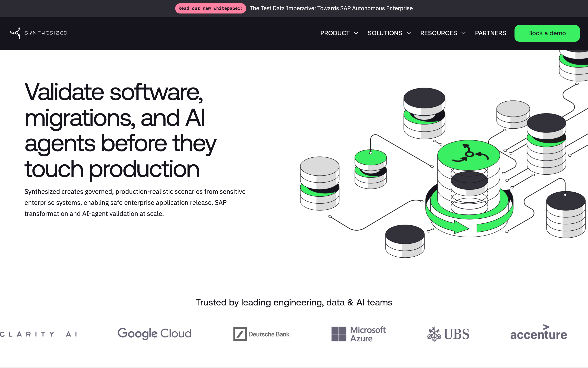
Task: Go to the PARTNERS page
Action: pos(490,33)
